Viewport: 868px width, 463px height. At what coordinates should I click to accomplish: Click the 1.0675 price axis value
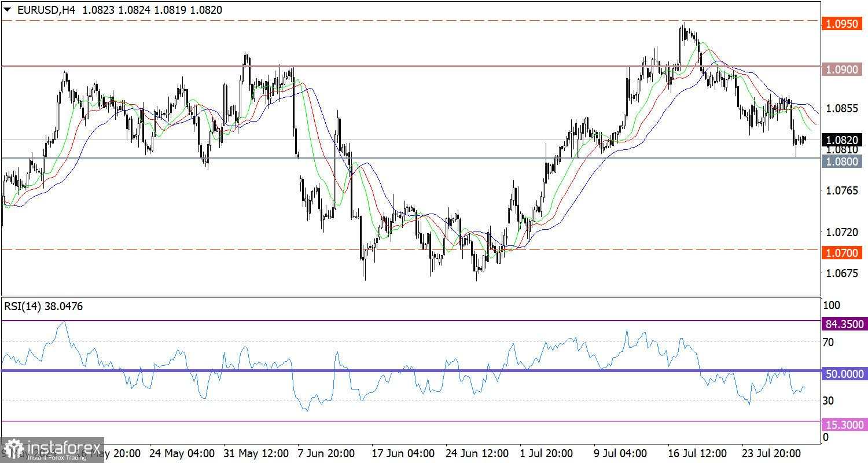[x=843, y=273]
